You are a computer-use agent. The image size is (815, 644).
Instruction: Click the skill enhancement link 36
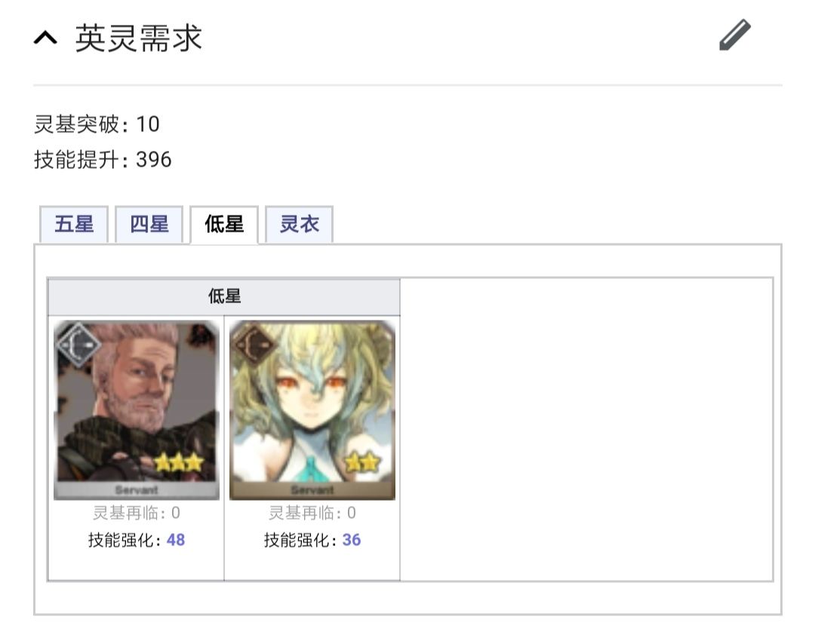352,540
